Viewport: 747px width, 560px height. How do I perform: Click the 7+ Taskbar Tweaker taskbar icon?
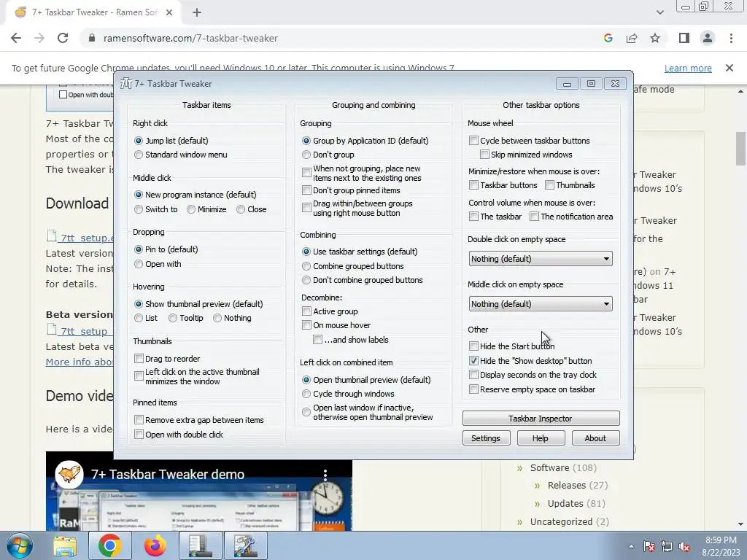pyautogui.click(x=246, y=545)
